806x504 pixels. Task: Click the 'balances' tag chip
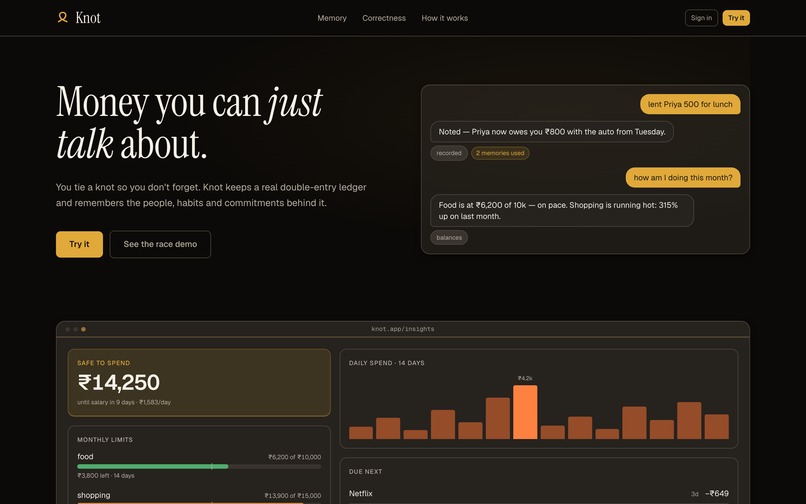click(449, 238)
